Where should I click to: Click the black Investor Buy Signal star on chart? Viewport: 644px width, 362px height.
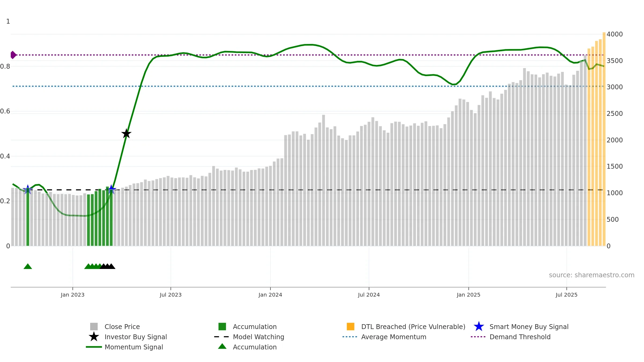point(126,134)
